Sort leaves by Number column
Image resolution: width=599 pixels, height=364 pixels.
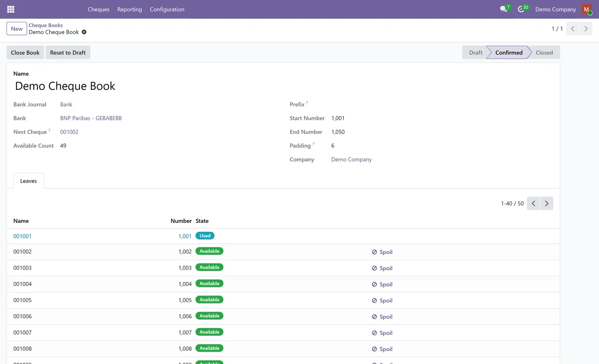181,221
